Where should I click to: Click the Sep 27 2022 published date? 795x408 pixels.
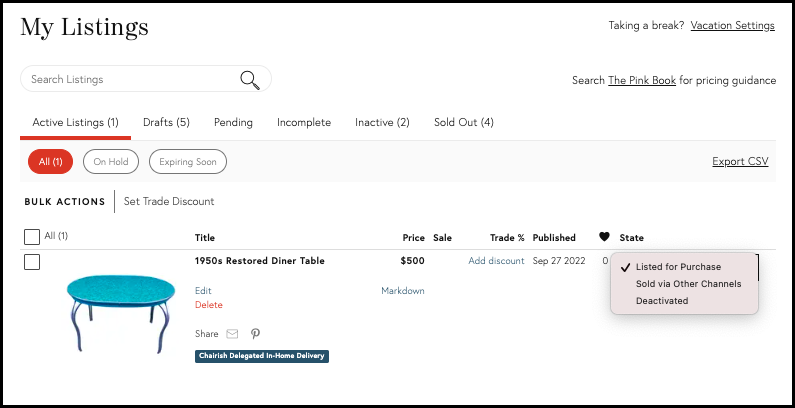click(x=559, y=261)
